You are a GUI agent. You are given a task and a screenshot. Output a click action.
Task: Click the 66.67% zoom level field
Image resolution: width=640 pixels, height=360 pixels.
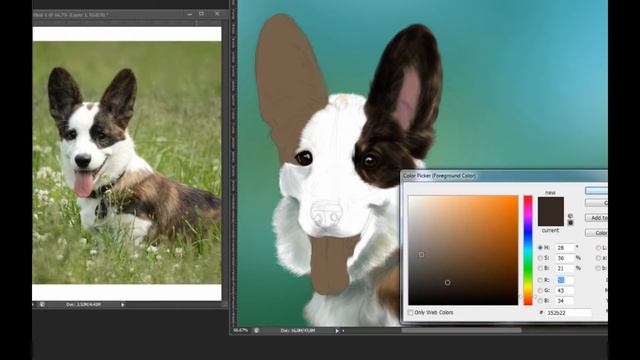point(241,330)
